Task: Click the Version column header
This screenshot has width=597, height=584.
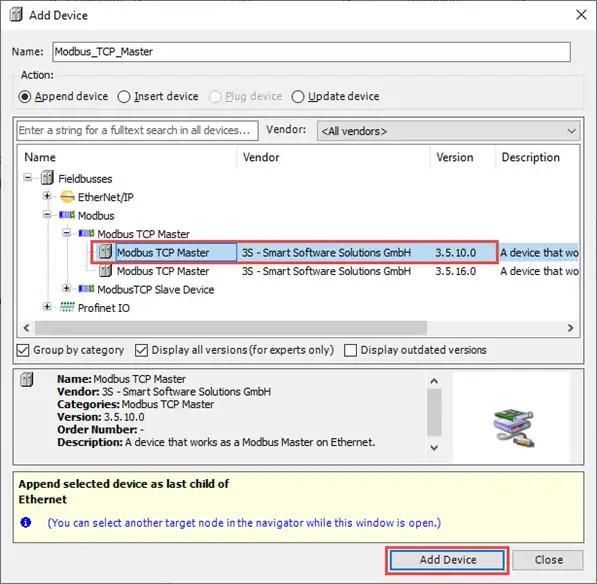Action: pyautogui.click(x=455, y=157)
